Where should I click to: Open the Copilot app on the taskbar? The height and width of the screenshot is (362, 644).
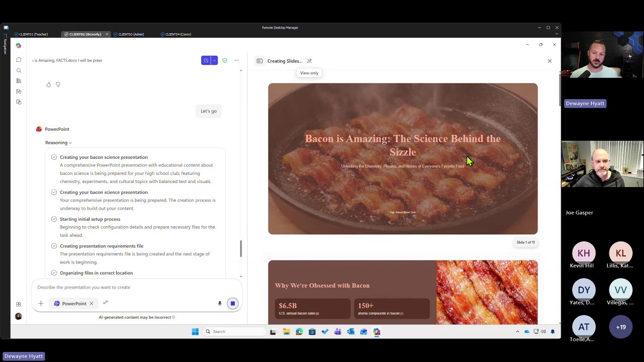(x=376, y=332)
